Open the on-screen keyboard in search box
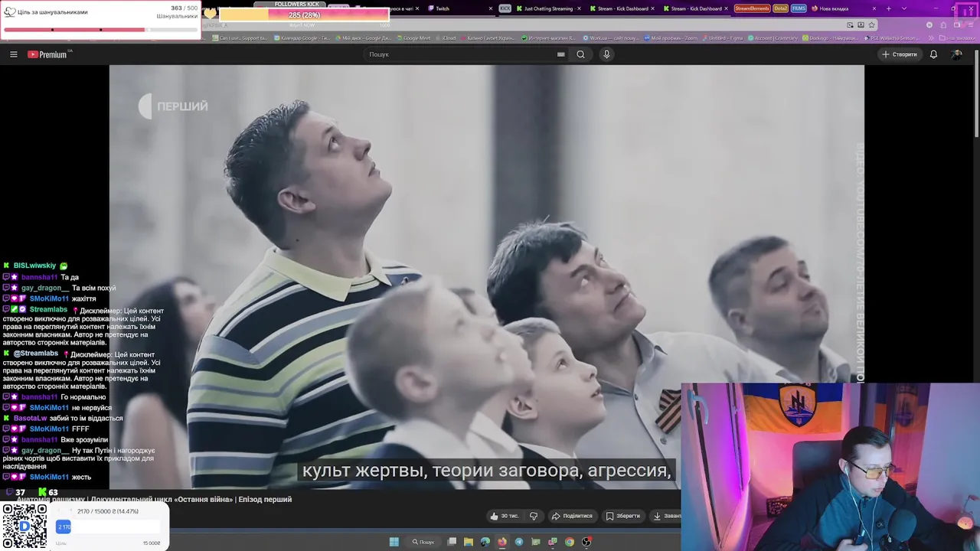This screenshot has width=980, height=551. click(x=561, y=54)
